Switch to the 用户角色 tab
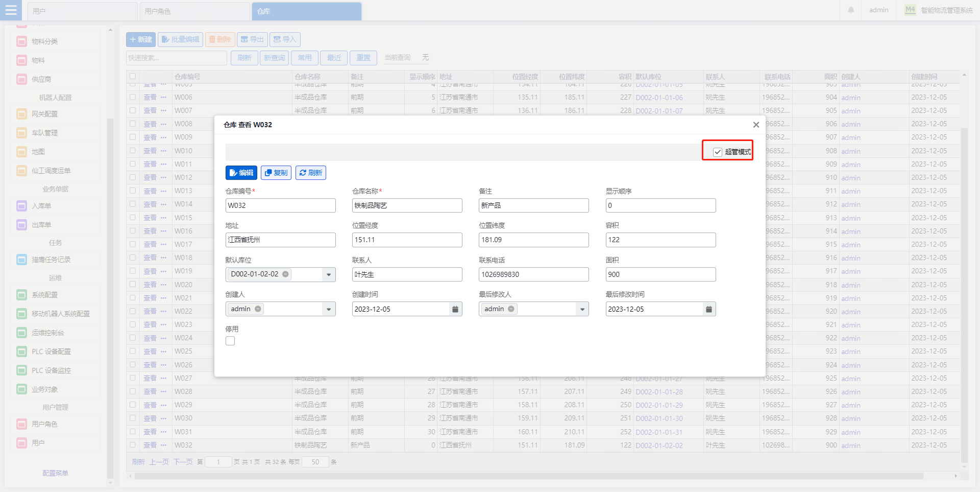 click(x=194, y=11)
